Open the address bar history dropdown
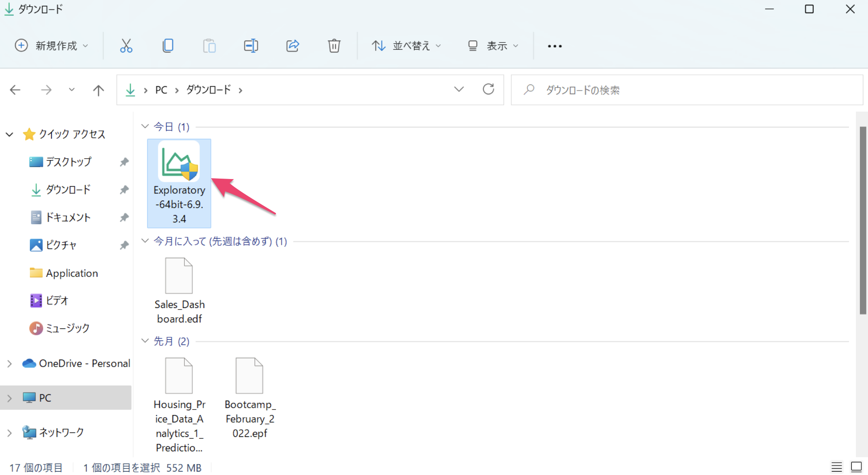This screenshot has height=475, width=868. click(x=459, y=89)
